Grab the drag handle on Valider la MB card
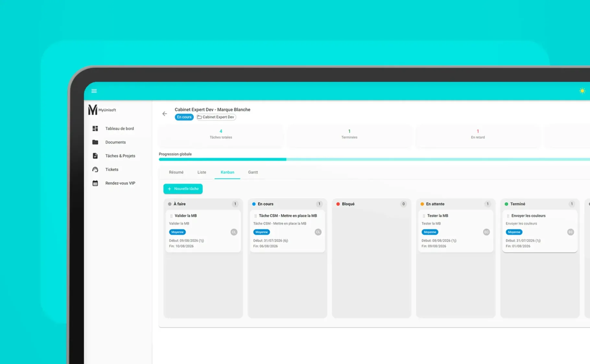This screenshot has height=364, width=590. click(171, 216)
